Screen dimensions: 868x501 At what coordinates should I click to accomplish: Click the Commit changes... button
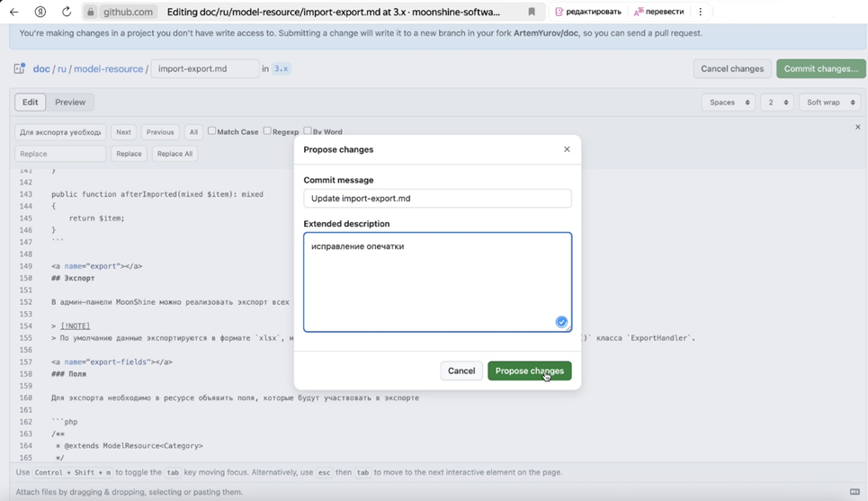[x=821, y=68]
